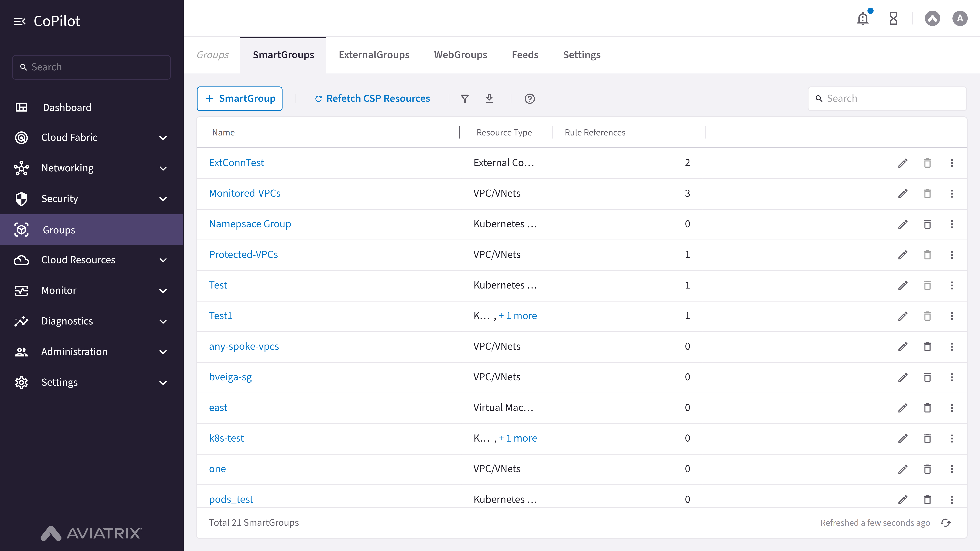Expand the Cloud Fabric menu

coord(91,138)
